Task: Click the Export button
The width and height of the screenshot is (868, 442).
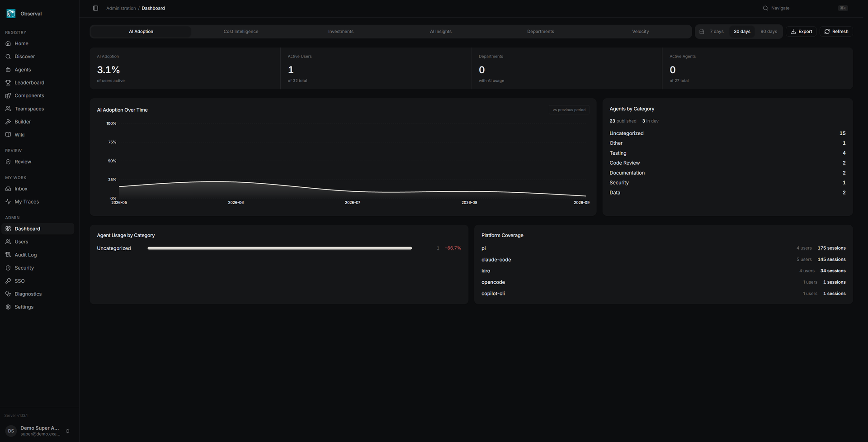Action: coord(801,32)
